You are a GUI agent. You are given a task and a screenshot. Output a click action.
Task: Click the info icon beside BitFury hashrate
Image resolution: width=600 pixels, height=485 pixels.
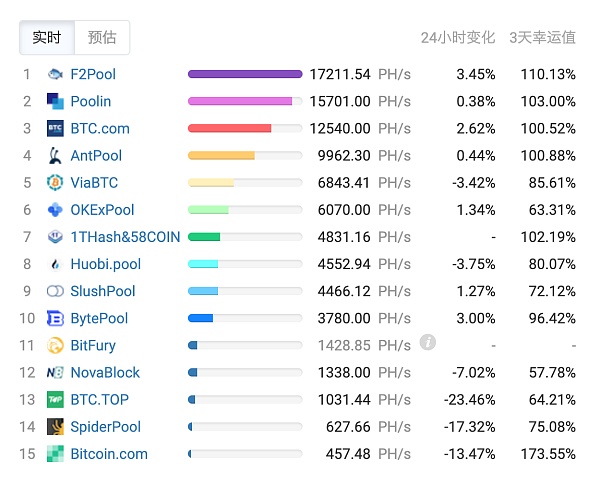click(x=428, y=343)
